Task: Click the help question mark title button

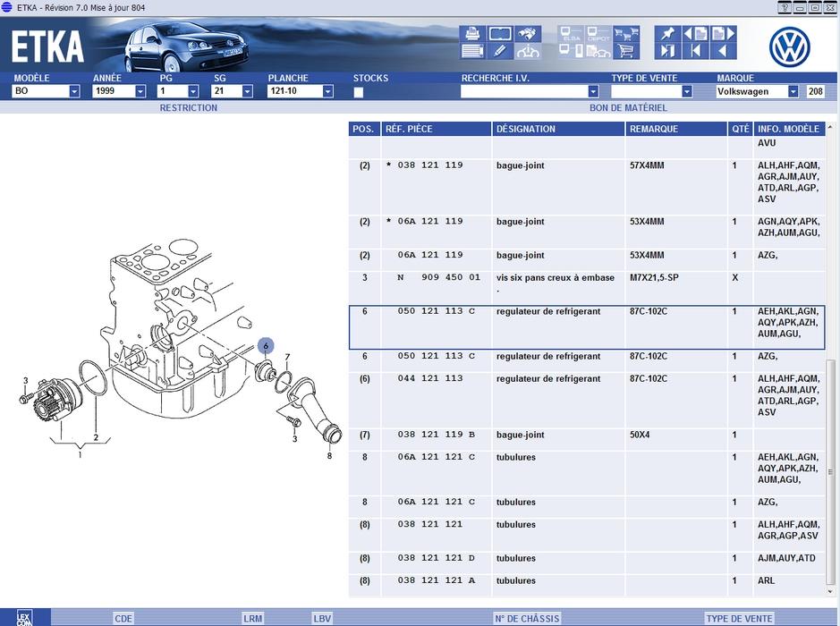Action: [x=785, y=7]
